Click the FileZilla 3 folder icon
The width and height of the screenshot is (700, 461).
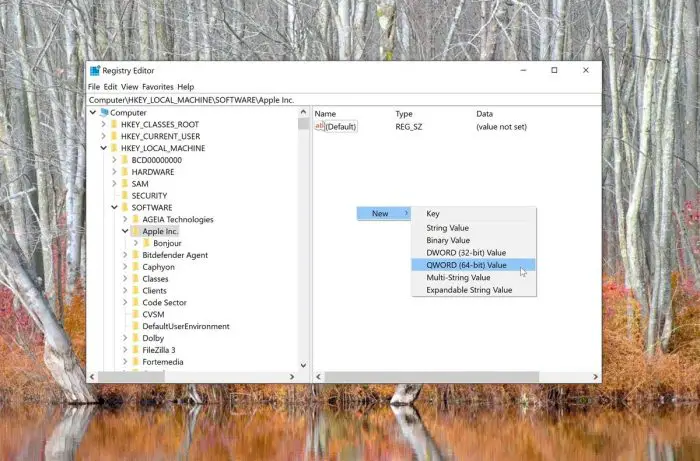click(135, 350)
